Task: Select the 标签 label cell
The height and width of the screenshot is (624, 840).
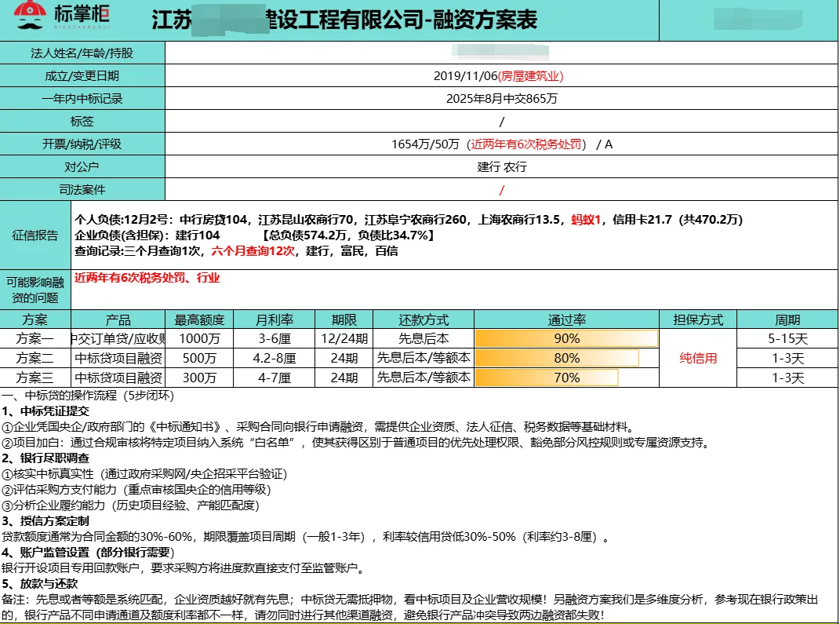Action: (82, 122)
